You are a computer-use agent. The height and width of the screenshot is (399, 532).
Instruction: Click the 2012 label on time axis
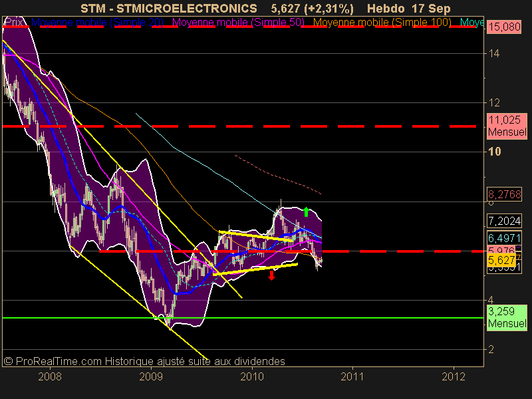pyautogui.click(x=454, y=376)
